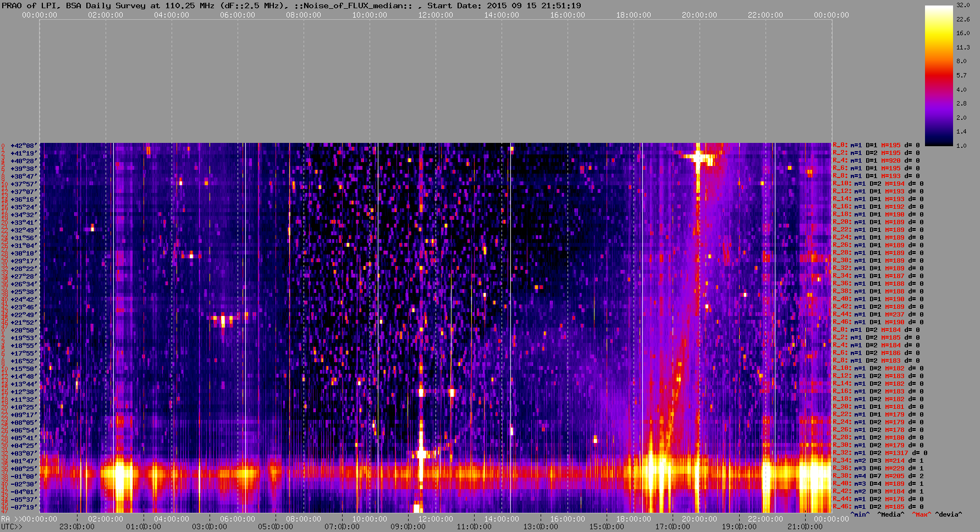Click the 19:00:00 UTC axis label

(739, 527)
